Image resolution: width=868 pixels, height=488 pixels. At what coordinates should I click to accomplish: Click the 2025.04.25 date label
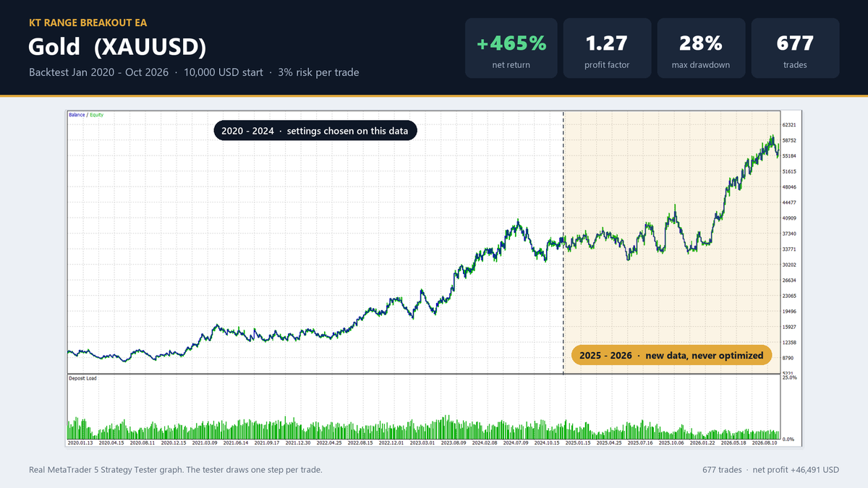(x=610, y=442)
